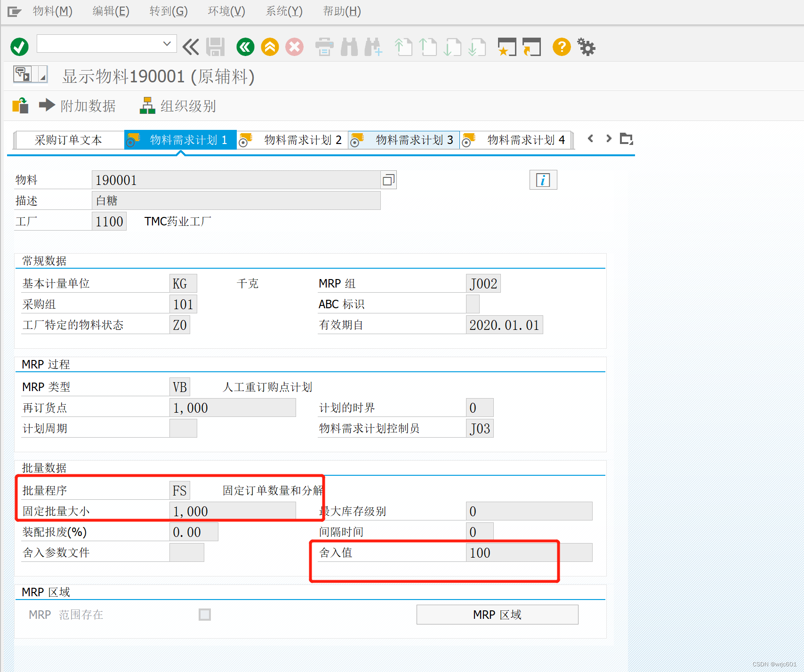Image resolution: width=804 pixels, height=672 pixels.
Task: Click the Find Next binoculars-plus icon
Action: coord(373,47)
